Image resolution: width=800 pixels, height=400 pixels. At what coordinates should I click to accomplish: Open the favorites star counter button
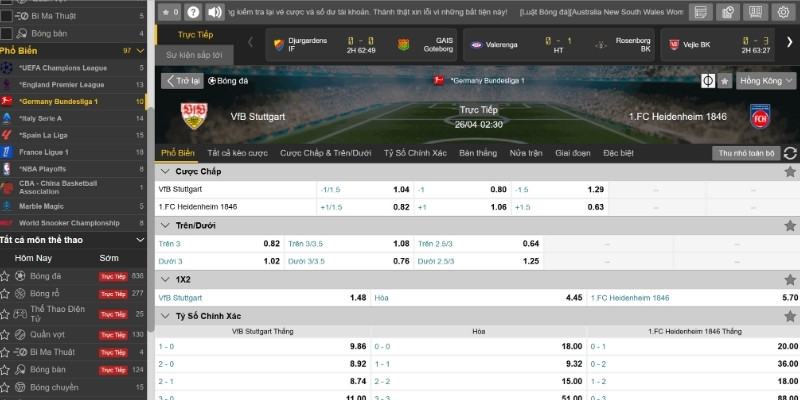170,12
